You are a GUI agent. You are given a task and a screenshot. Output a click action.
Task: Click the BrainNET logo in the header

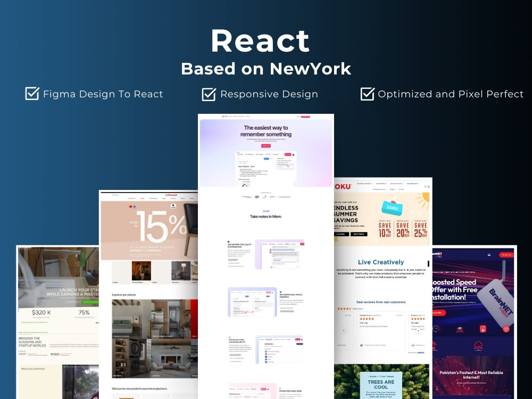point(437,254)
